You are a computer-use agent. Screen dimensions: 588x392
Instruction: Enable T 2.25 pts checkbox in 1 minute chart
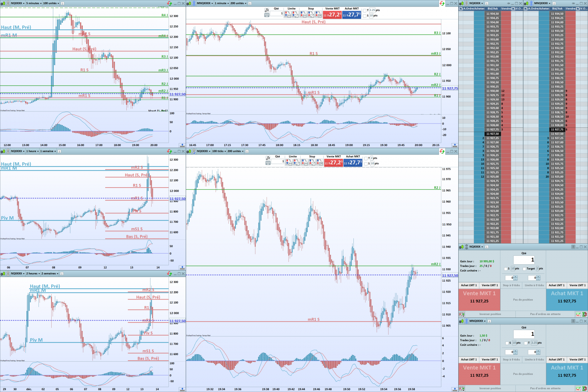click(x=365, y=10)
